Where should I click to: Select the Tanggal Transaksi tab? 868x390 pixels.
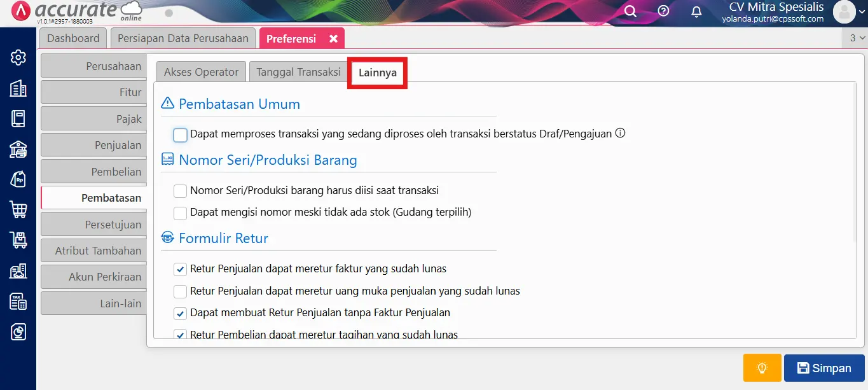(x=298, y=72)
